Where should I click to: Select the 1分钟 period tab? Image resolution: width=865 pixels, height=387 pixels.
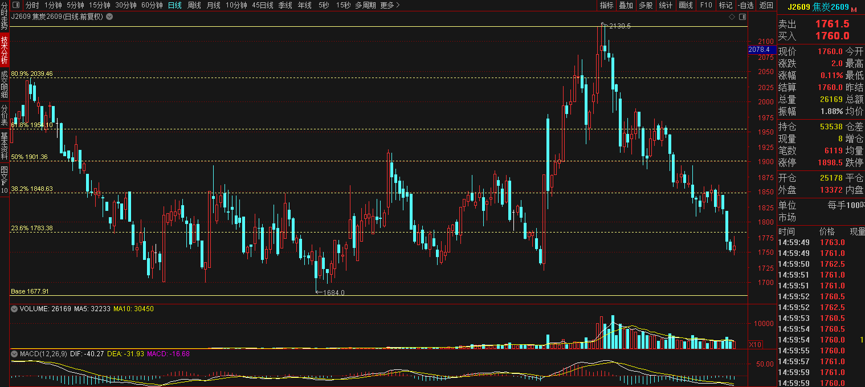click(x=53, y=5)
